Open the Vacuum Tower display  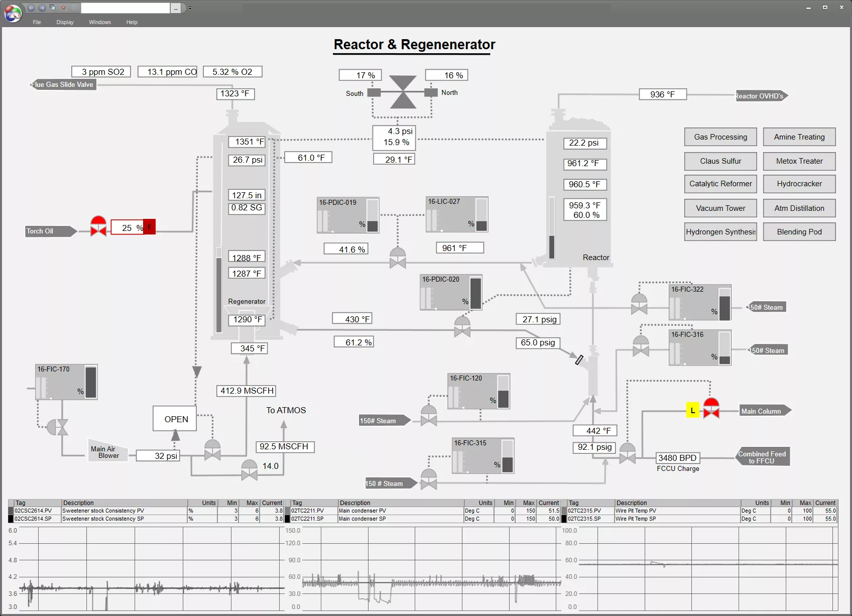click(x=720, y=208)
